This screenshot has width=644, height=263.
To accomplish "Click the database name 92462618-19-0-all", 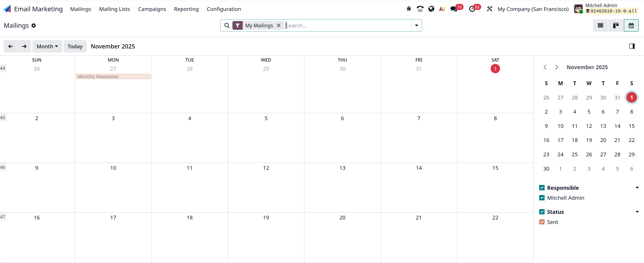I will click(612, 11).
